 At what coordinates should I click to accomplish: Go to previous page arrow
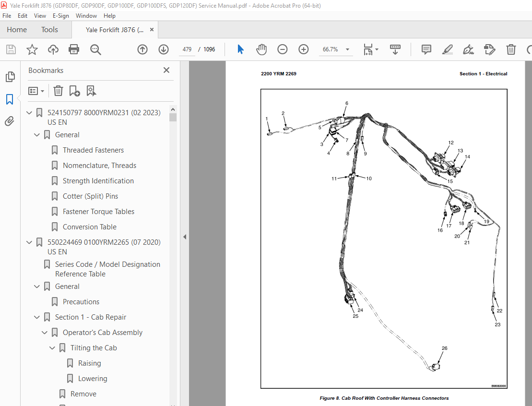(x=142, y=49)
